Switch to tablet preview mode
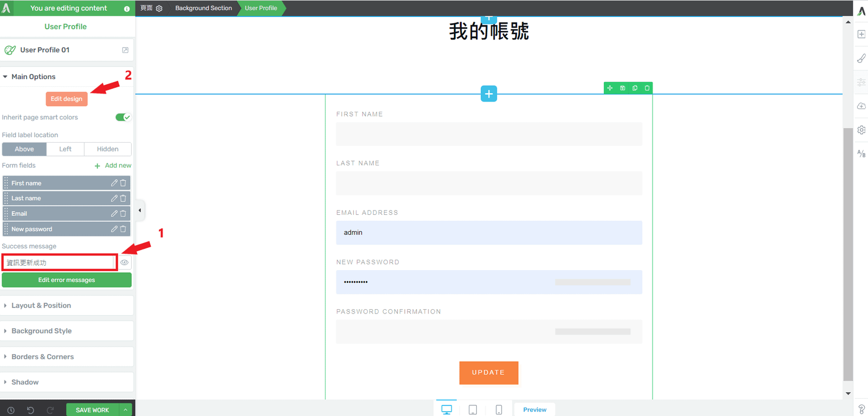868x416 pixels. tap(473, 409)
